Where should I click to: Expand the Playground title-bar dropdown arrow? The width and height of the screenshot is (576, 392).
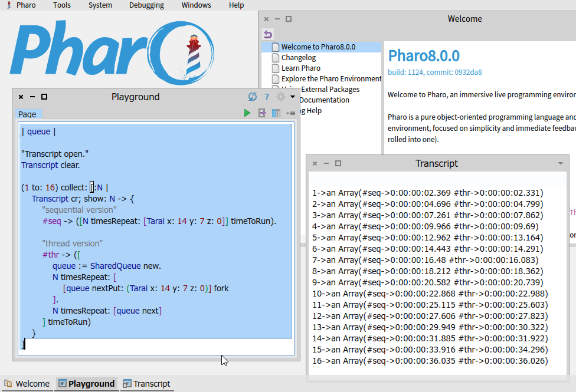pyautogui.click(x=292, y=97)
